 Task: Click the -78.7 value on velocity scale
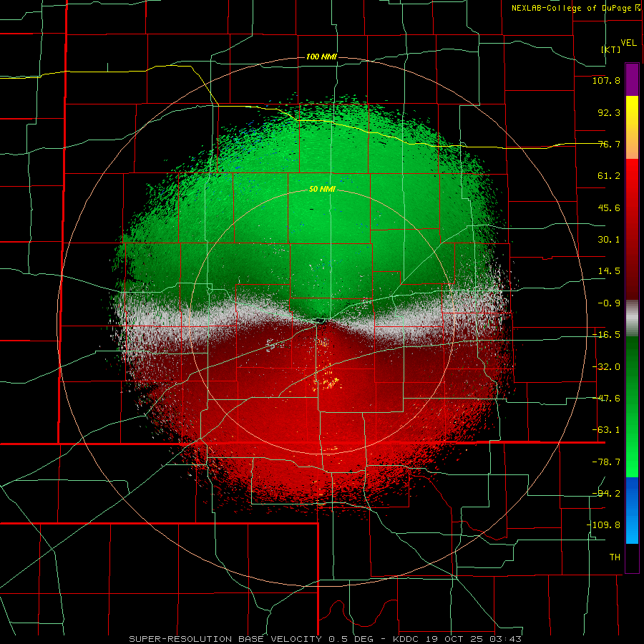[606, 462]
